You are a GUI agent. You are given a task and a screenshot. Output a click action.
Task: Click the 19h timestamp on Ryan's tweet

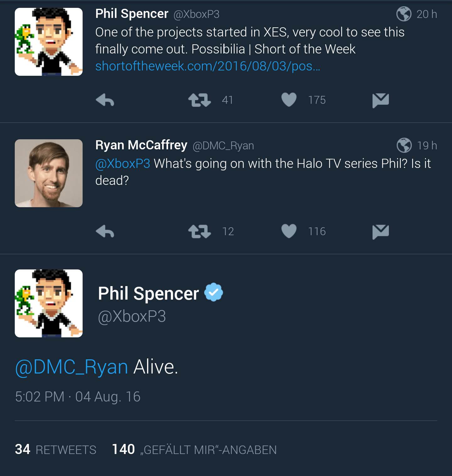click(427, 145)
